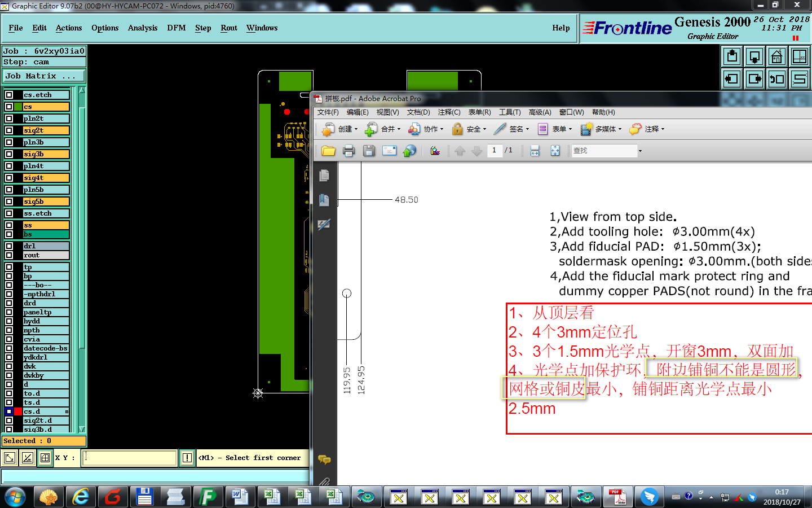Viewport: 812px width, 508px height.
Task: Open folder icon in Acrobat toolbar
Action: (328, 151)
